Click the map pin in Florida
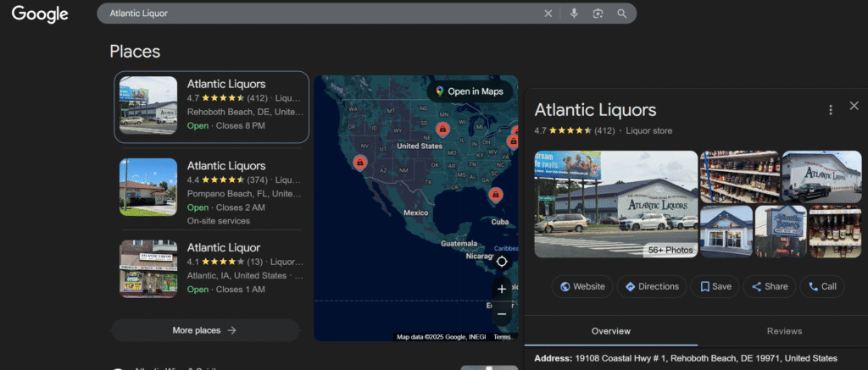This screenshot has width=868, height=370. point(495,195)
